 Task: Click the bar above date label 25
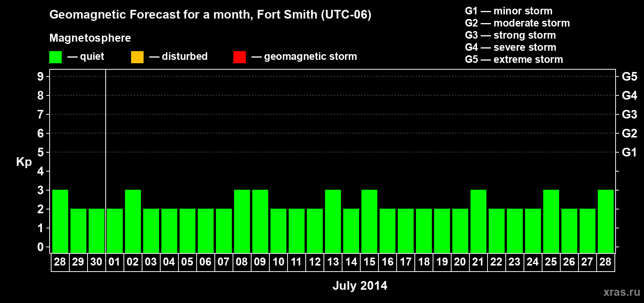click(551, 221)
